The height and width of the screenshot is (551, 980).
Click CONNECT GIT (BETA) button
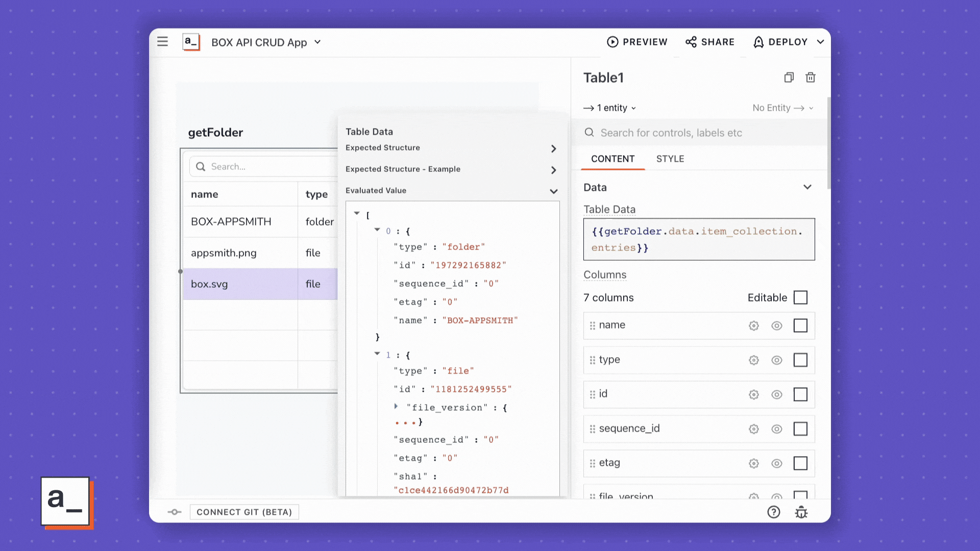coord(244,512)
